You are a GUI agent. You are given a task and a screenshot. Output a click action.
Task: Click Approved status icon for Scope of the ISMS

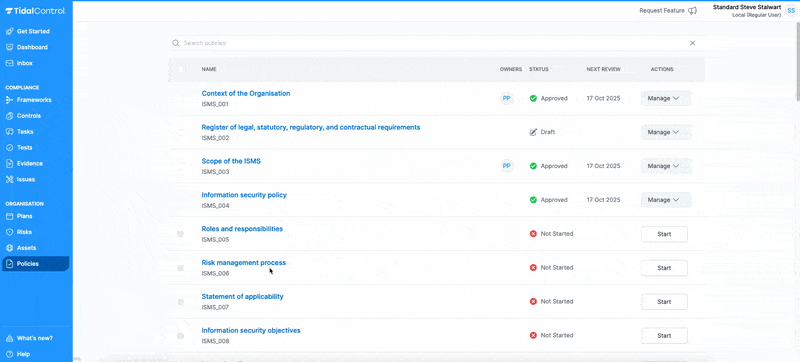pos(533,166)
